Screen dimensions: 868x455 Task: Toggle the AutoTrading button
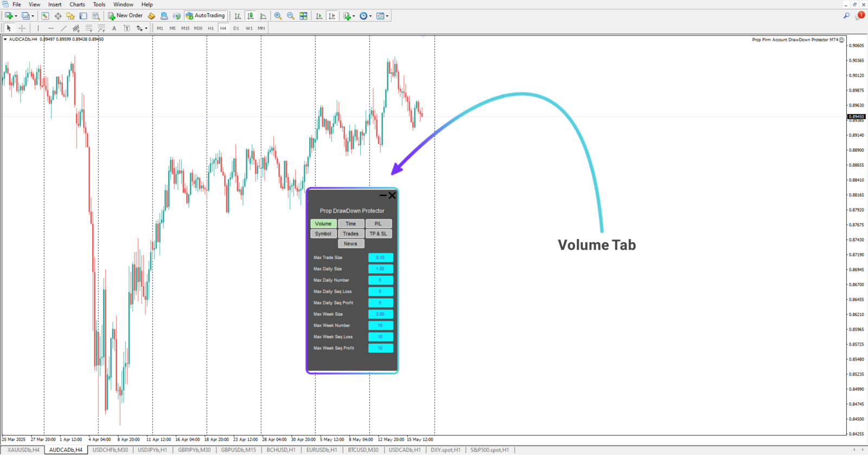(x=206, y=16)
